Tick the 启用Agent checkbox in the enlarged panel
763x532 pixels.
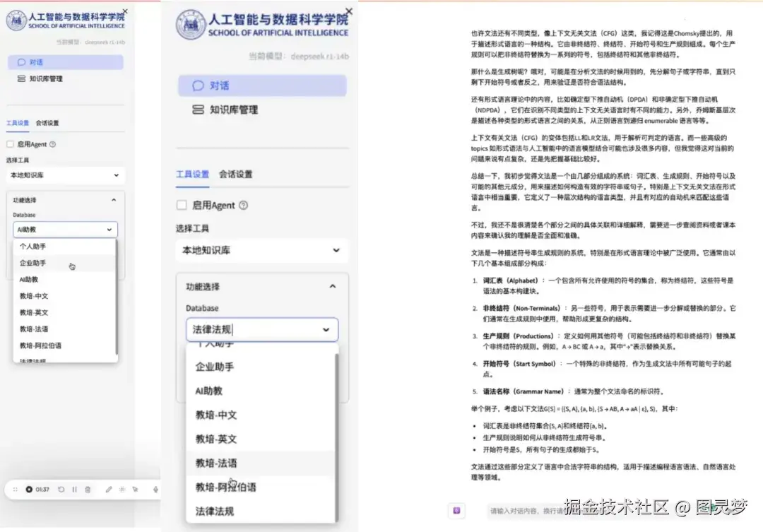(182, 205)
